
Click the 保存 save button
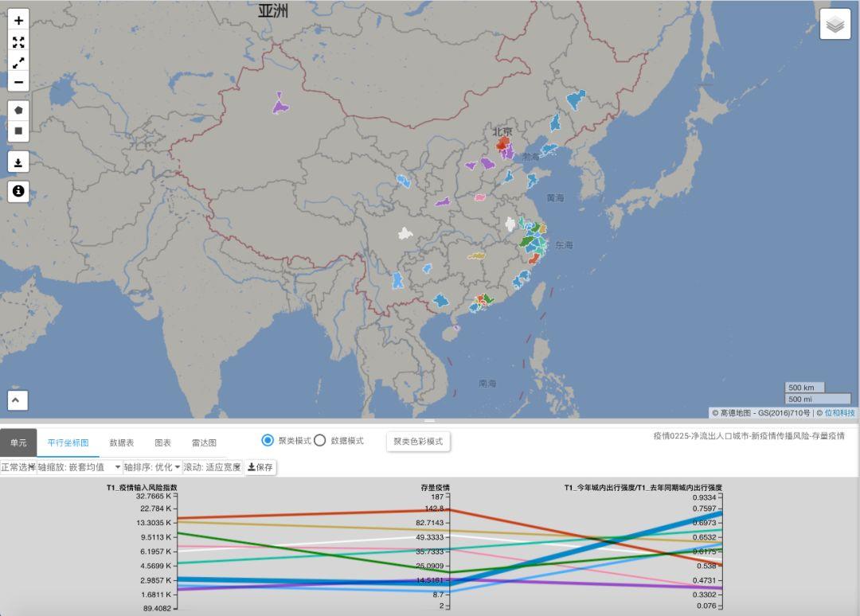pos(260,467)
